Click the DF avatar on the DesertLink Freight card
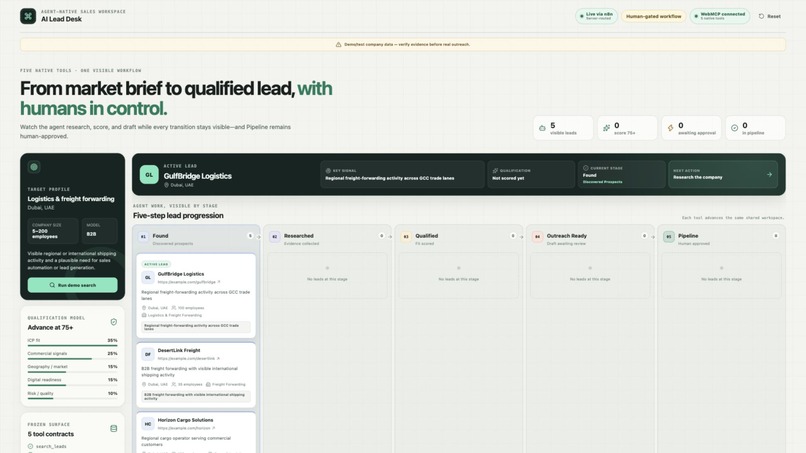The width and height of the screenshot is (806, 453). tap(148, 354)
